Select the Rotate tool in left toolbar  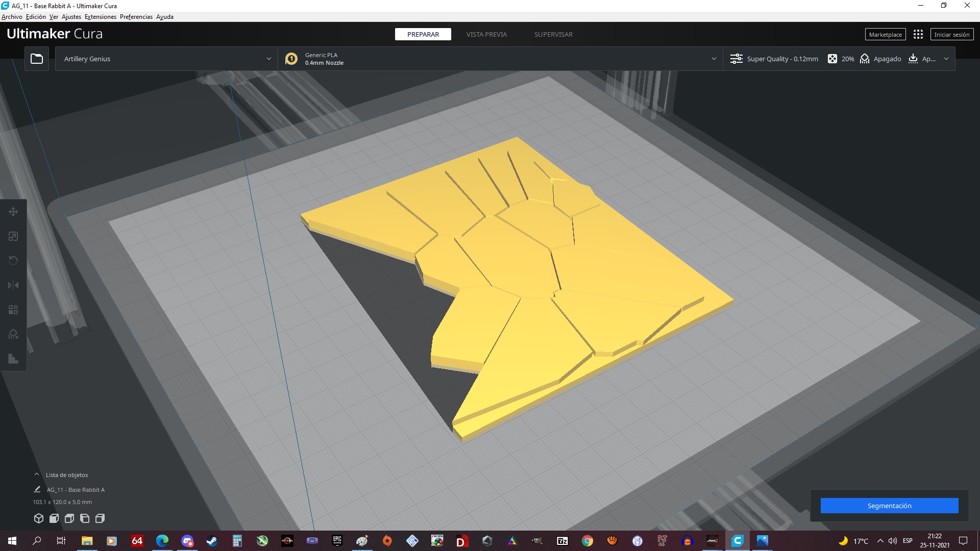coord(13,261)
